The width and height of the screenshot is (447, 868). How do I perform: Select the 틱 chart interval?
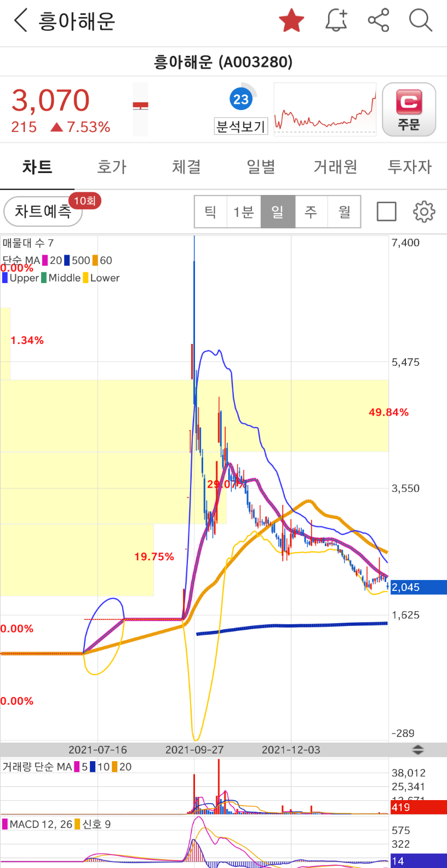pyautogui.click(x=211, y=211)
